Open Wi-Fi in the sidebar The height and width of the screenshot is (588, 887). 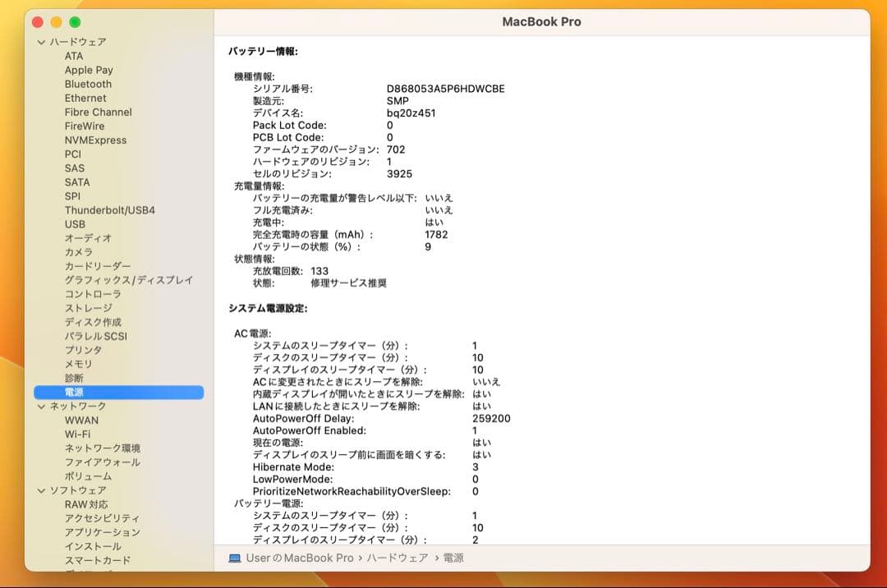click(77, 434)
